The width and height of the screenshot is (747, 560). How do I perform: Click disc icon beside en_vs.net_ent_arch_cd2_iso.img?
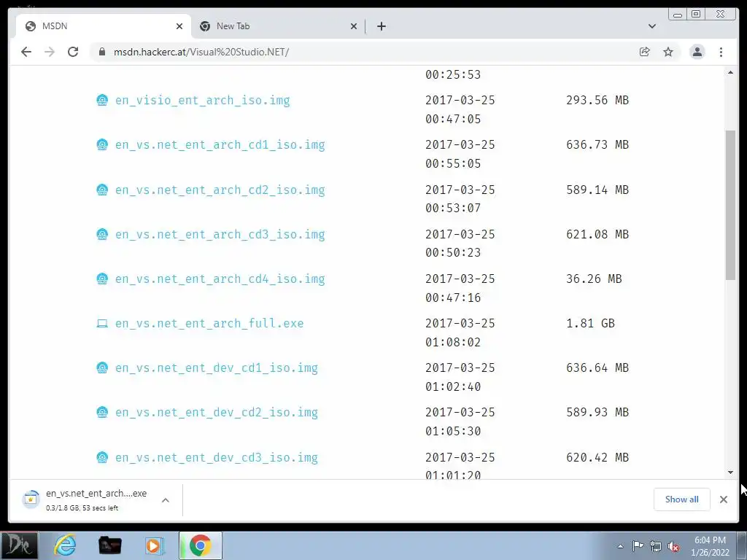[102, 190]
